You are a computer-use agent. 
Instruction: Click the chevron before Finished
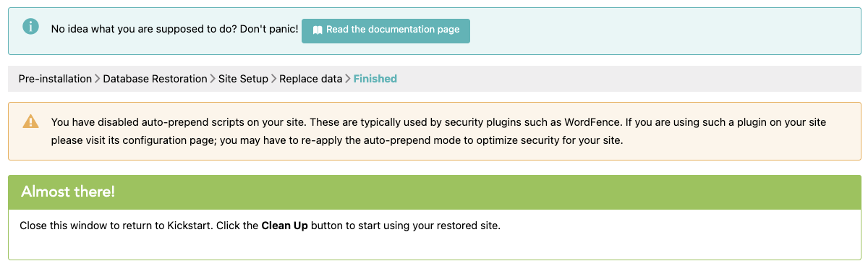[x=347, y=79]
